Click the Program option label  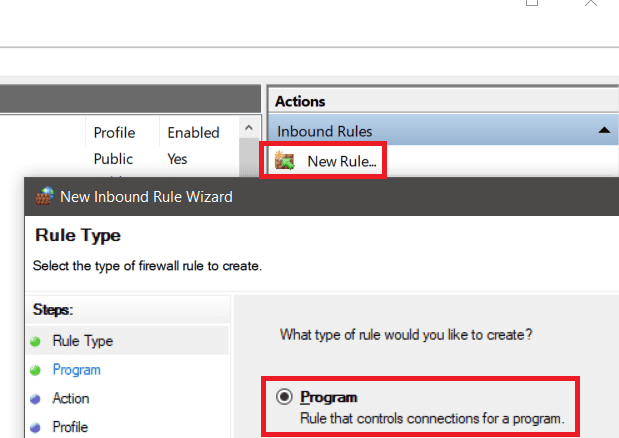pos(328,397)
